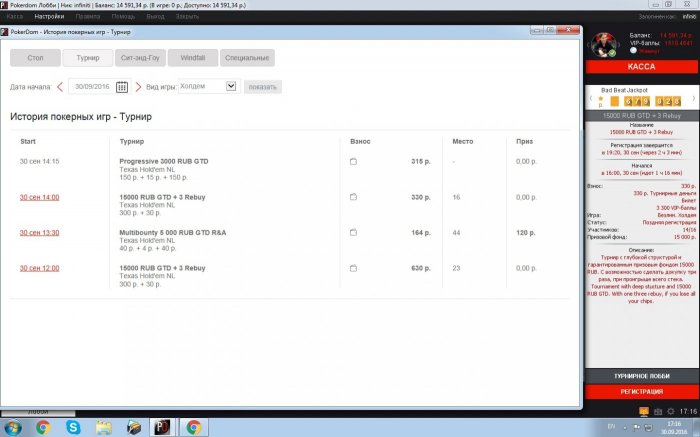This screenshot has width=700, height=437.
Task: Click the Закрыть menu item
Action: tap(187, 17)
